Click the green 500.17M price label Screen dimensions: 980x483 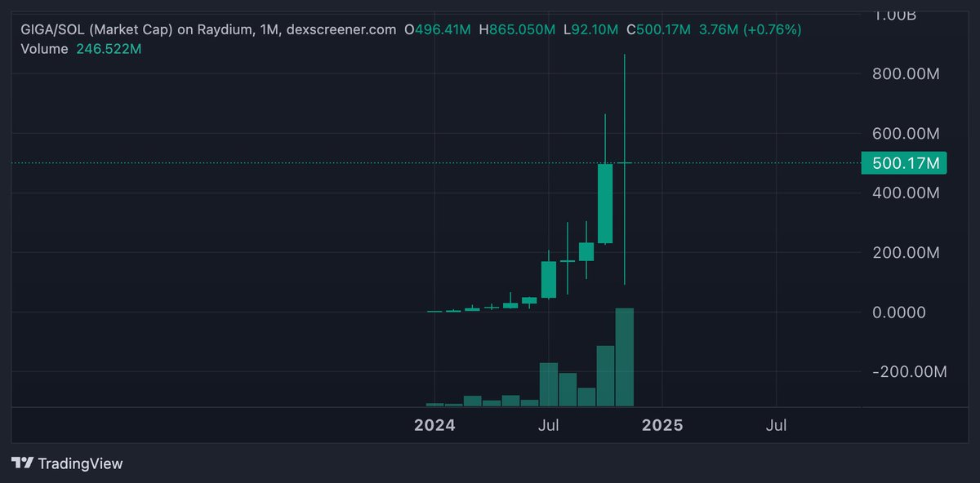click(x=903, y=163)
